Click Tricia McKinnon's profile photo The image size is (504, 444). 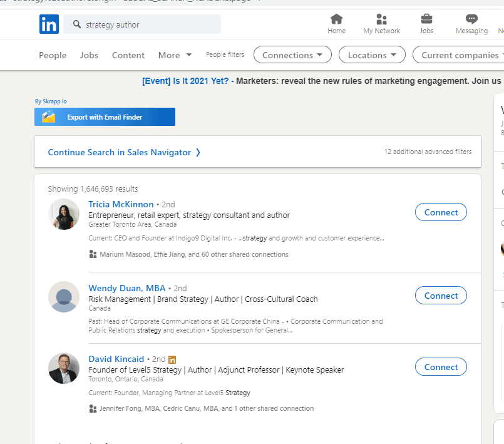64,214
